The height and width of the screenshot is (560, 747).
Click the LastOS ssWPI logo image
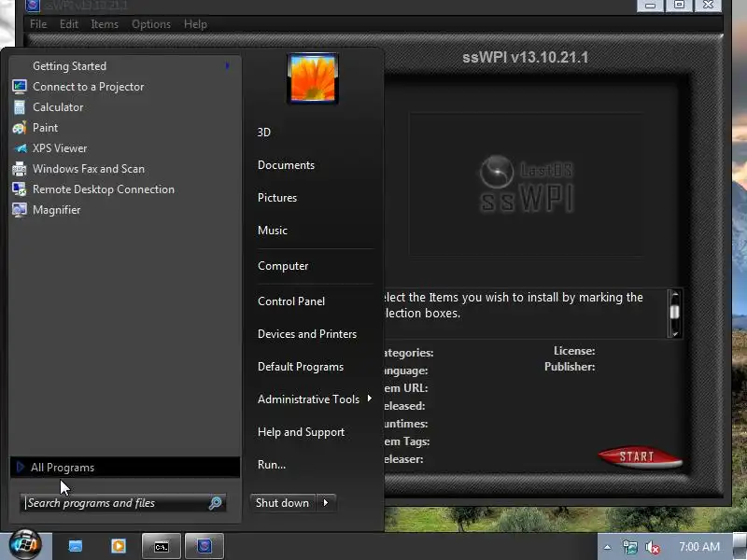click(527, 184)
